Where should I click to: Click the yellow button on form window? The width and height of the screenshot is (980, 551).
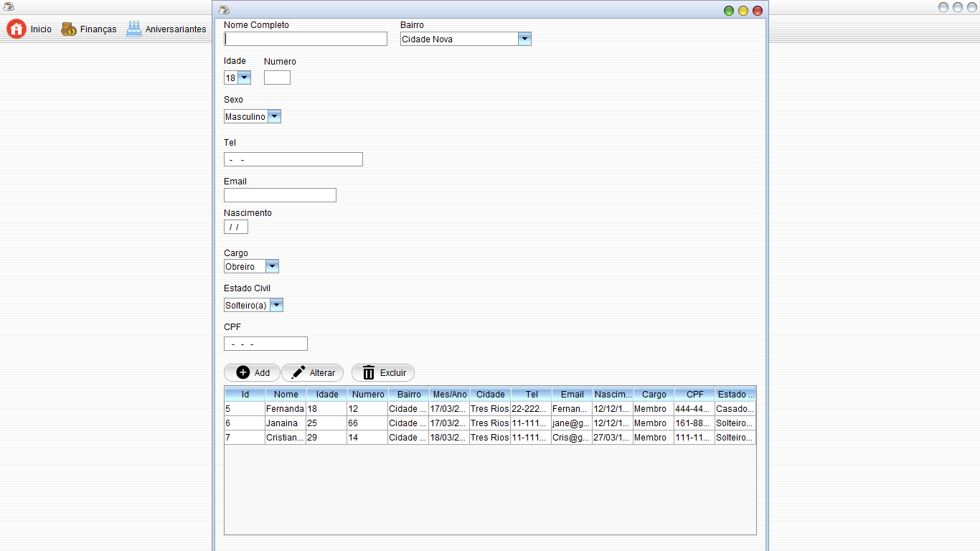[743, 11]
